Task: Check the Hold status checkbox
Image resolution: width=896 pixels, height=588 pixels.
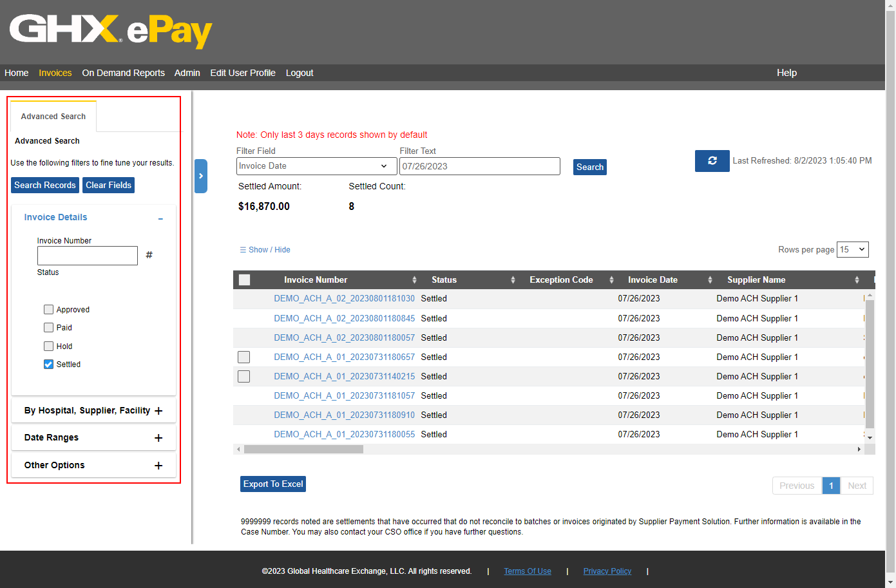Action: click(x=48, y=346)
